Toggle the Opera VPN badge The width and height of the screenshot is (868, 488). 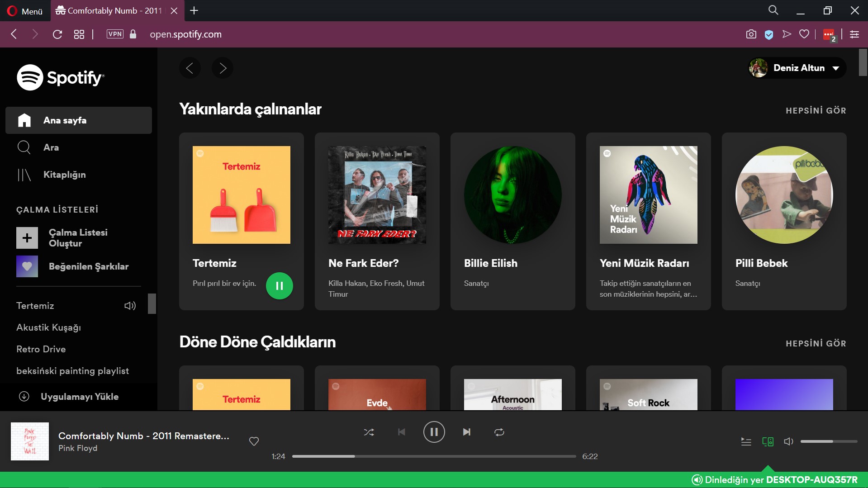[x=115, y=34]
